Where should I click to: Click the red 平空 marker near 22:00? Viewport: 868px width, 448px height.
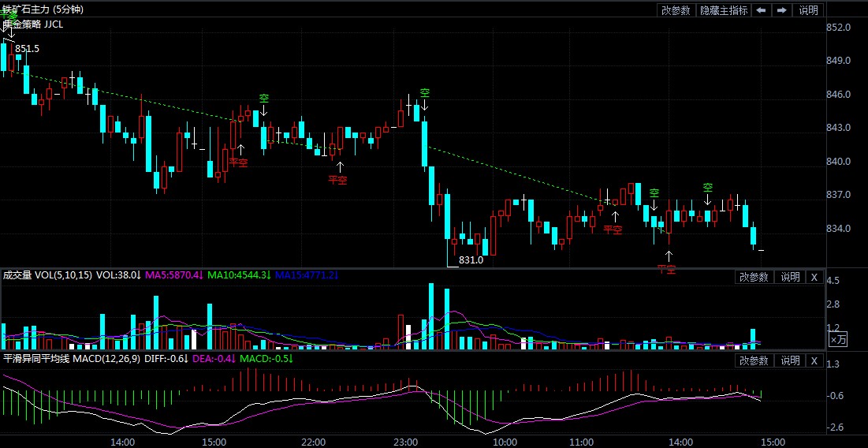(x=337, y=179)
